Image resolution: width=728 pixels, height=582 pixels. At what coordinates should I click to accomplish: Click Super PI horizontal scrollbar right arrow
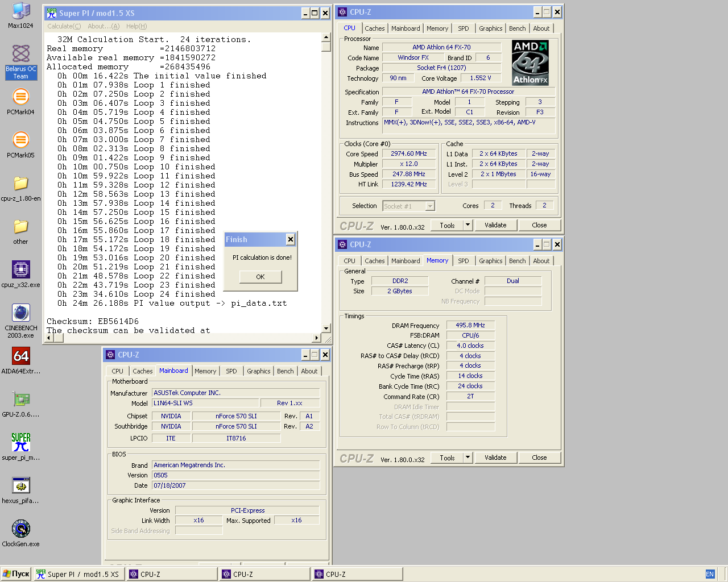[317, 338]
